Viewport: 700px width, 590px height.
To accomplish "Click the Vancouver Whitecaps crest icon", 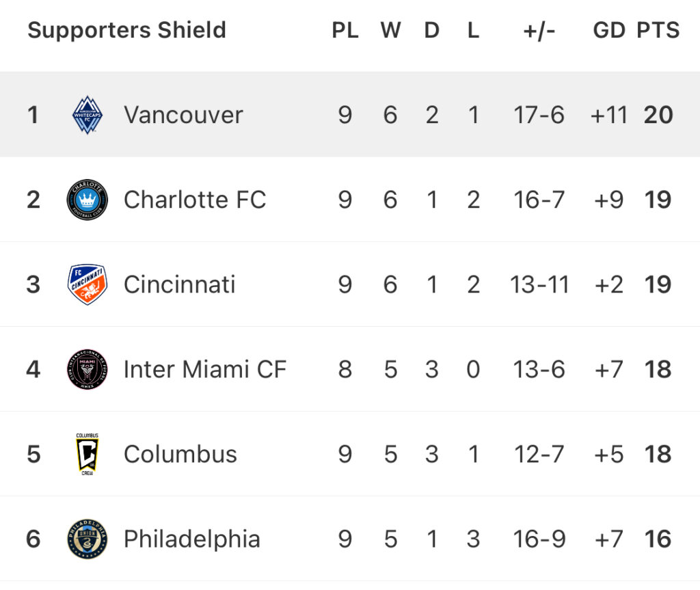I will click(87, 115).
